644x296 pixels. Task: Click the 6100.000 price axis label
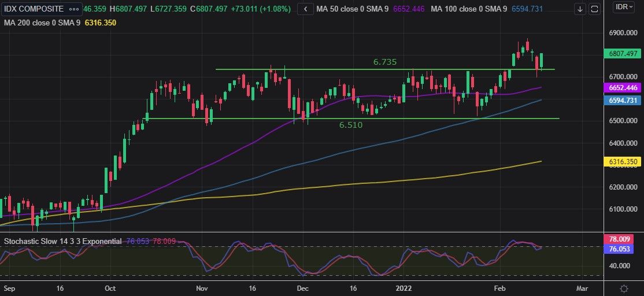tap(623, 209)
